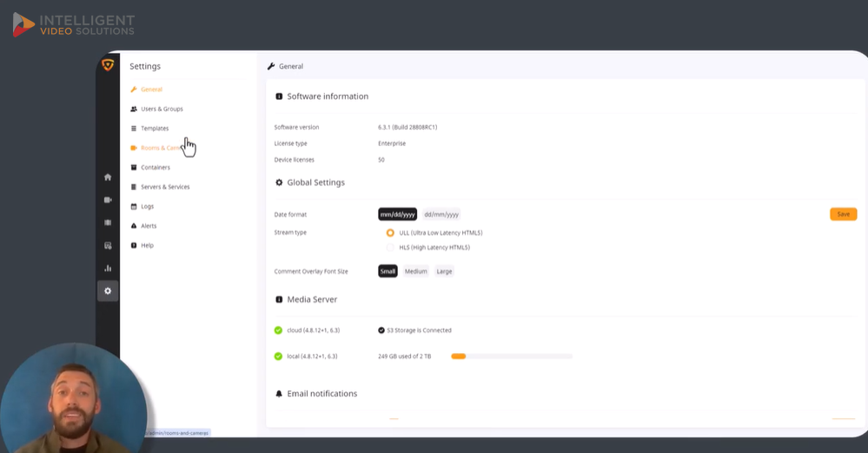Viewport: 868px width, 453px height.
Task: Choose dd/mm/yyyy date format
Action: tap(441, 214)
